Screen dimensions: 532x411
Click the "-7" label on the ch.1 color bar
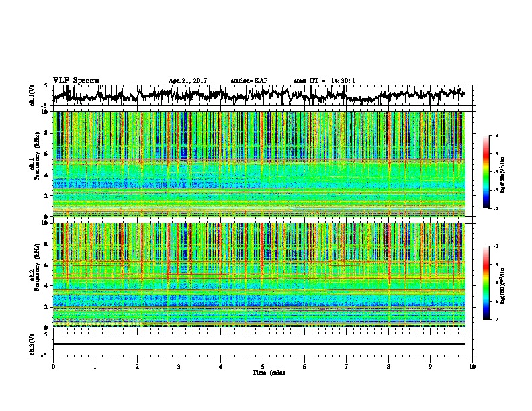[495, 208]
